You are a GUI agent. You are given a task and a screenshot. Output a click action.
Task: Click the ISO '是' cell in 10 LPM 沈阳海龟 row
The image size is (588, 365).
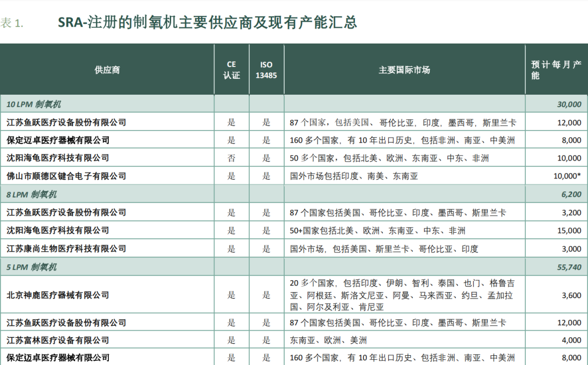[x=266, y=158]
